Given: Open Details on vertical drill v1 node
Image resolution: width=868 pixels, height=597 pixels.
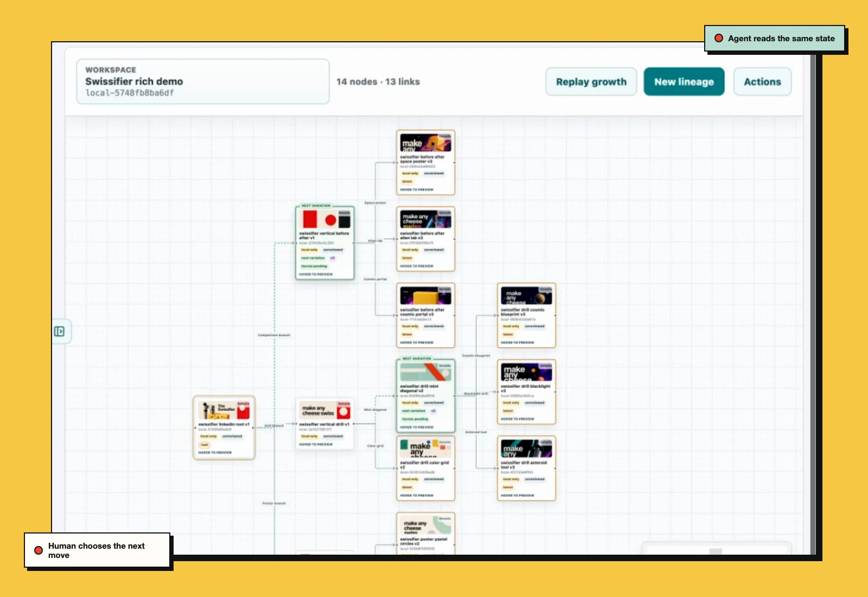Looking at the screenshot, I should point(344,404).
